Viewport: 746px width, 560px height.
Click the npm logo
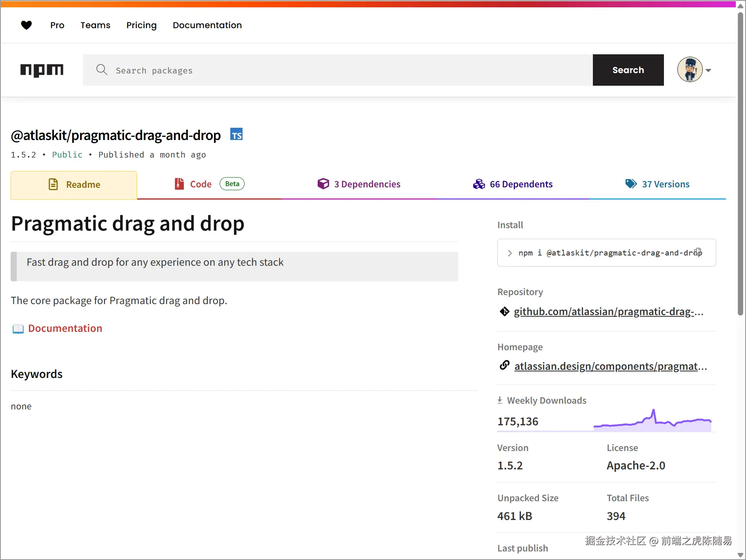click(x=42, y=70)
